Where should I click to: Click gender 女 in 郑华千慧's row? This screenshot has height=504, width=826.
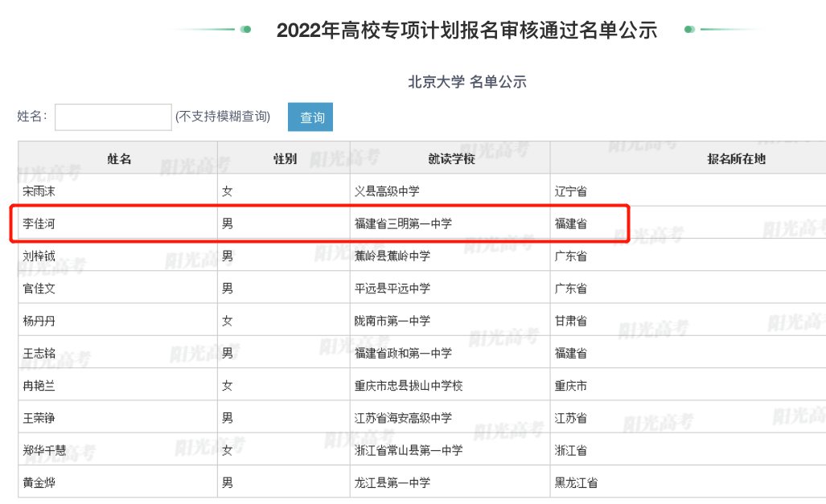click(x=227, y=451)
